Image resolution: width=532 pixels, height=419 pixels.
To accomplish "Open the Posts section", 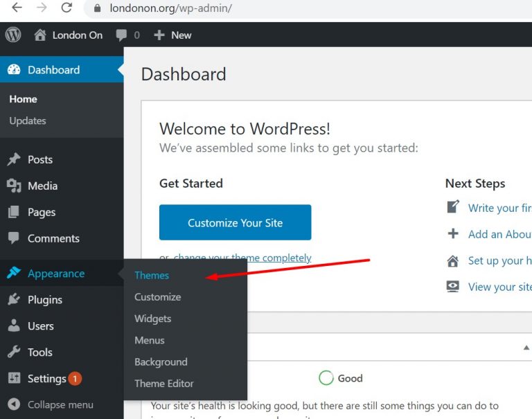I will point(40,159).
